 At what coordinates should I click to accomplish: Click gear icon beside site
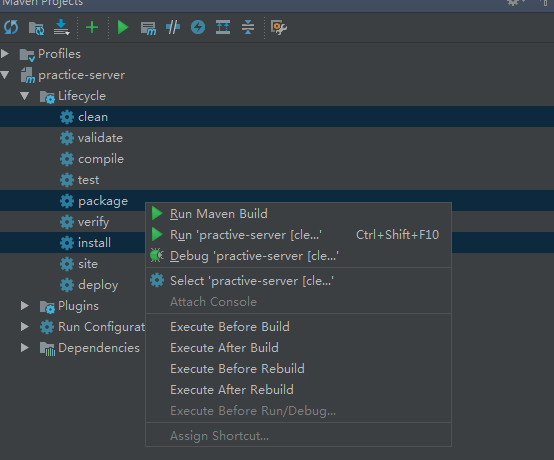pyautogui.click(x=67, y=264)
